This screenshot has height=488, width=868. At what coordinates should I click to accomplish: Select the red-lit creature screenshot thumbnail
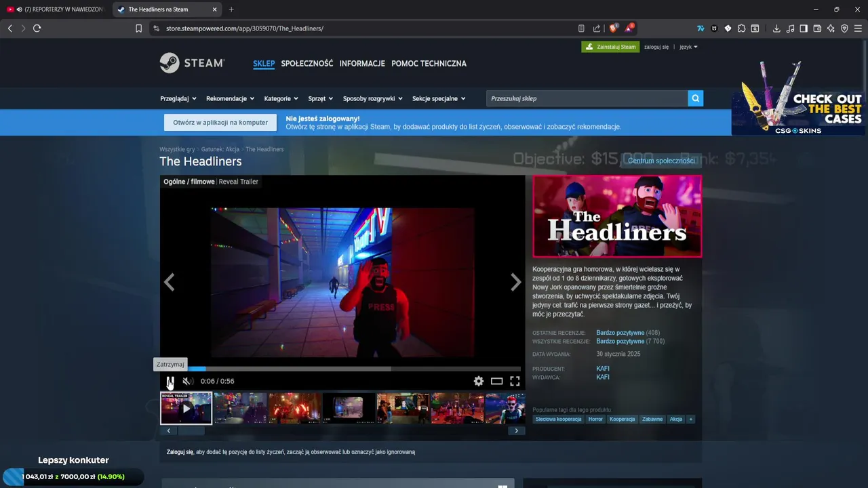pyautogui.click(x=294, y=408)
